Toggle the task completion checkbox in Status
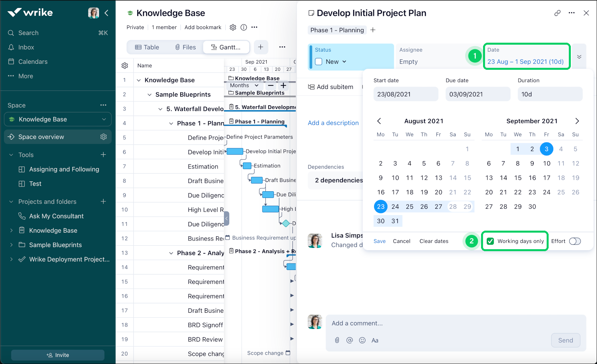 (x=319, y=62)
